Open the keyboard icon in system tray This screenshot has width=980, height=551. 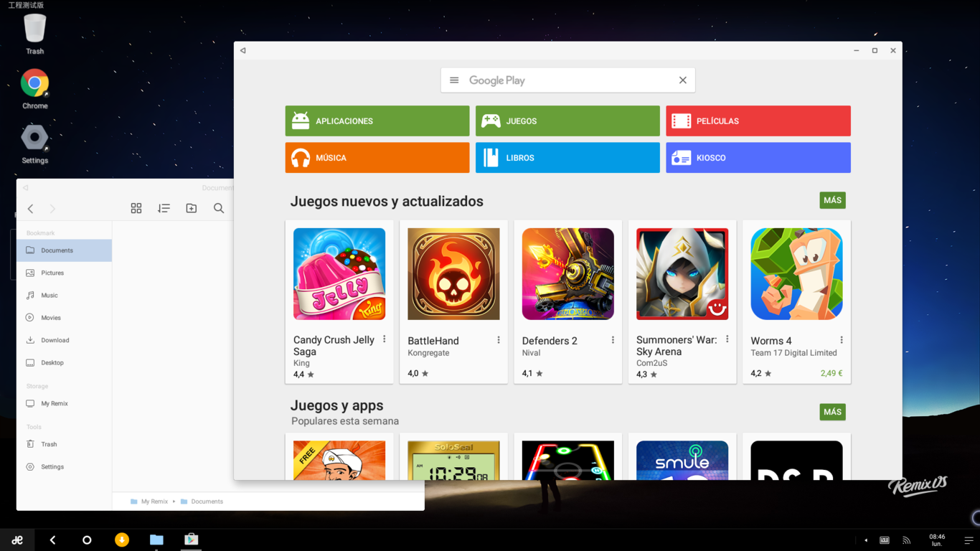(x=884, y=540)
